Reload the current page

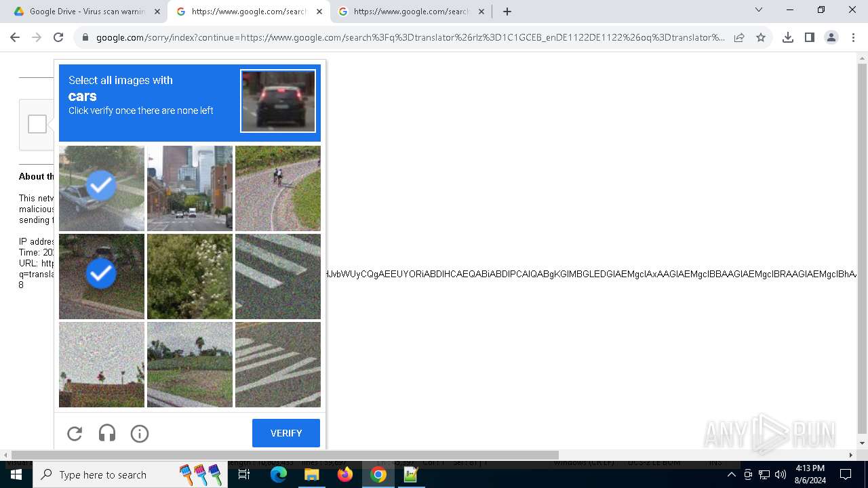58,37
